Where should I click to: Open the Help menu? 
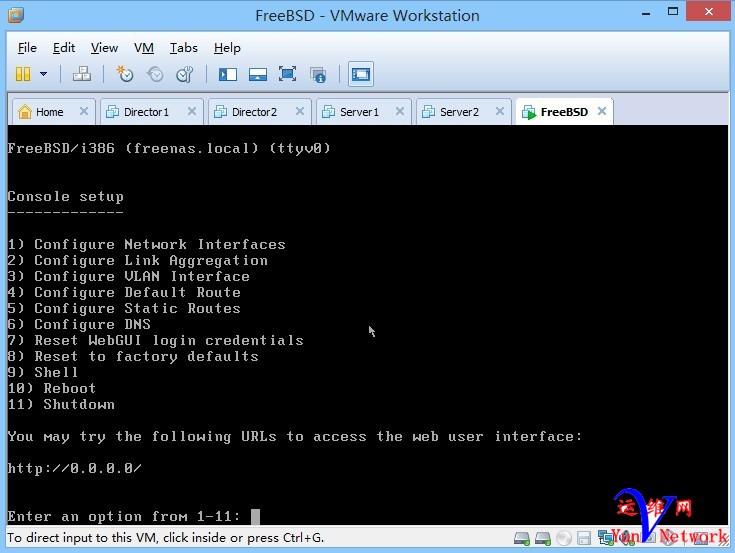click(x=227, y=48)
